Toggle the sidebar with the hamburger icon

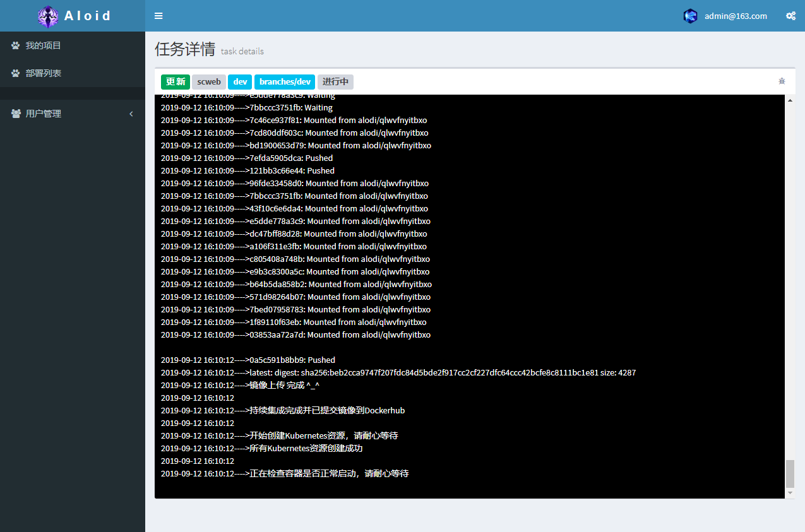158,16
